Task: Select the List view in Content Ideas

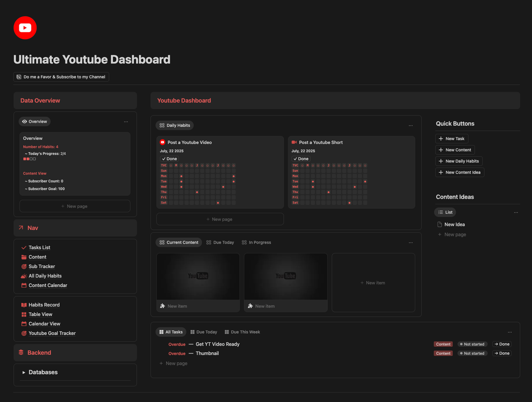Action: (445, 213)
